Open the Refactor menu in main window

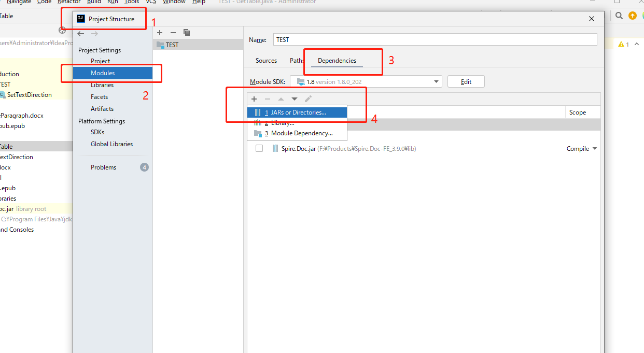[x=69, y=2]
